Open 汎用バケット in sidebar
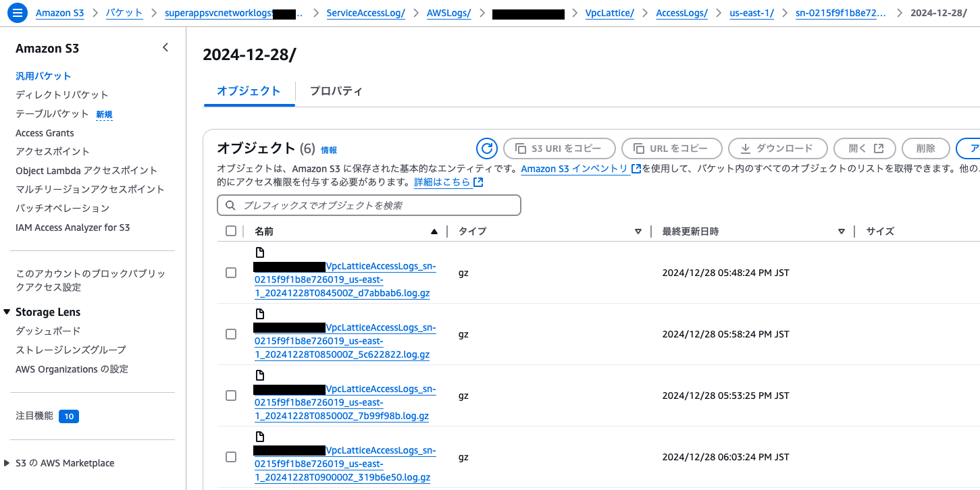 click(43, 76)
